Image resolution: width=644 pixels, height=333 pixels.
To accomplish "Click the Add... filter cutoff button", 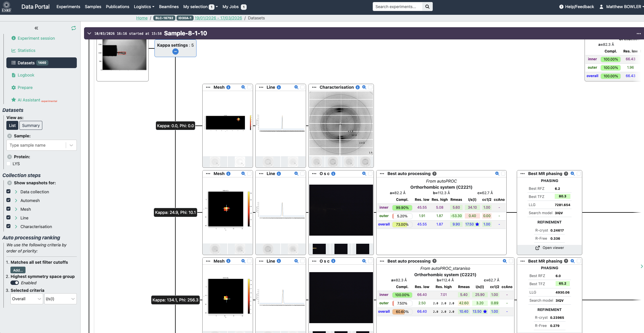I will [x=18, y=270].
